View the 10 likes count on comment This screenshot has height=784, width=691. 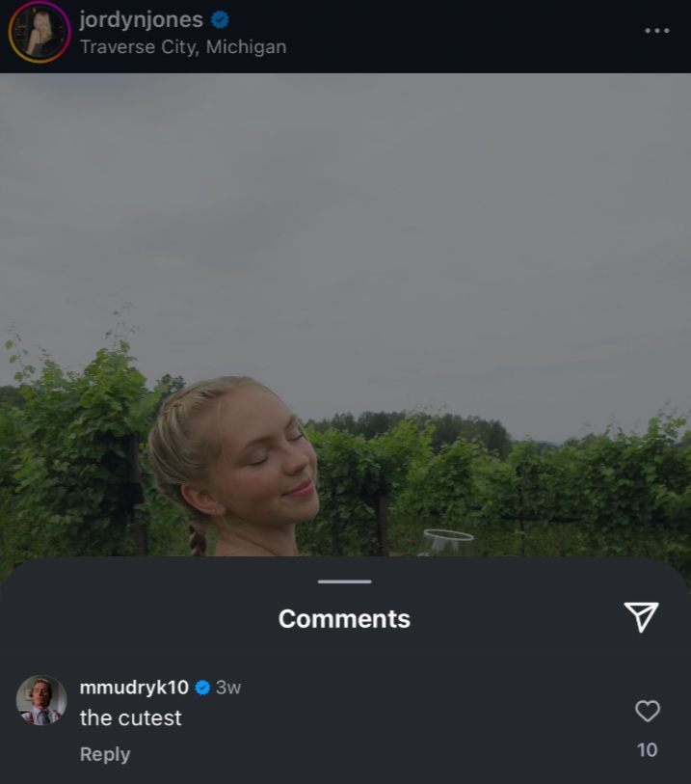coord(648,750)
